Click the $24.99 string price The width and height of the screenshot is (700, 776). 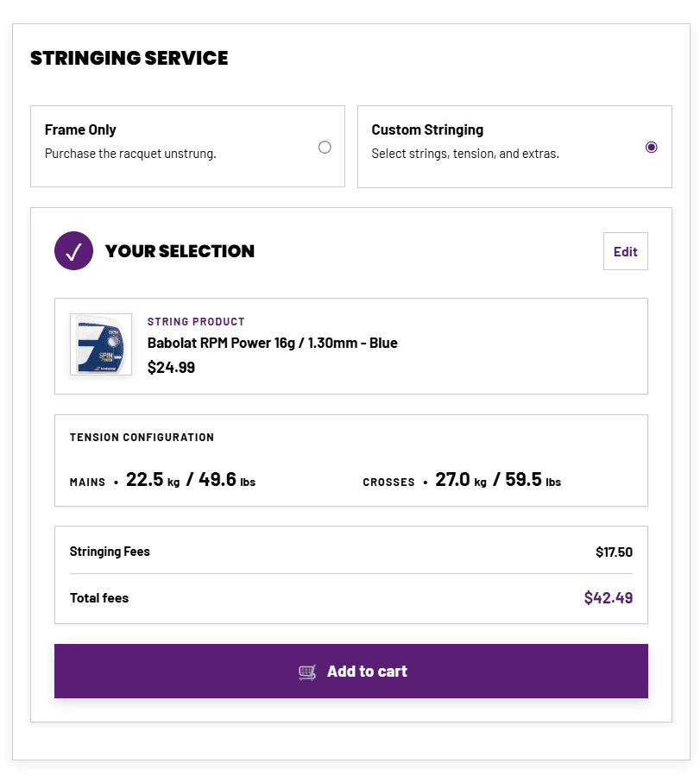172,367
